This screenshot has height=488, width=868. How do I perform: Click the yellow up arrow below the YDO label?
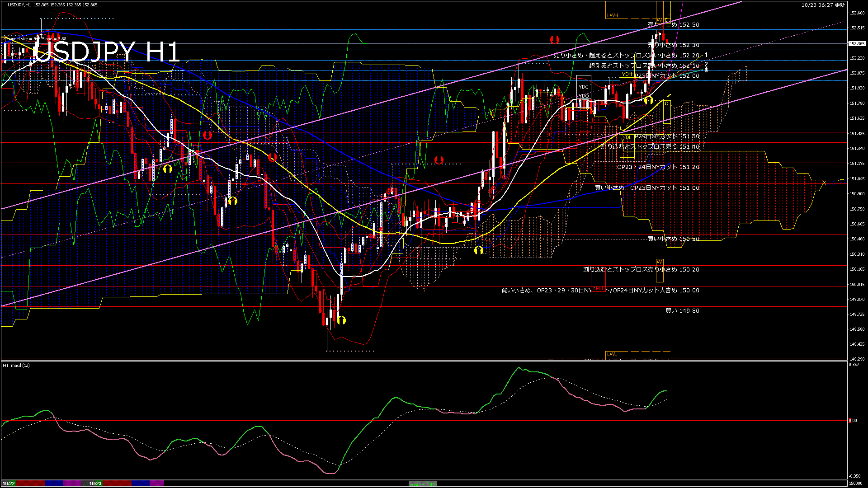(x=648, y=100)
